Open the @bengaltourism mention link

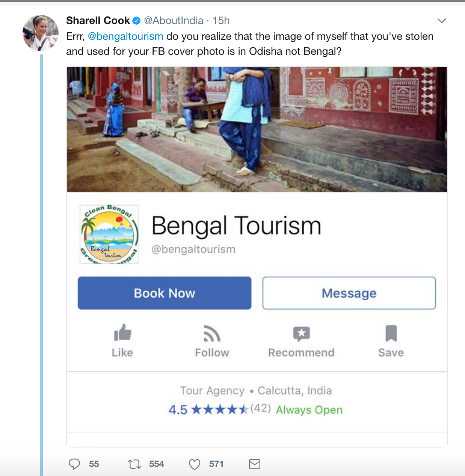click(125, 36)
